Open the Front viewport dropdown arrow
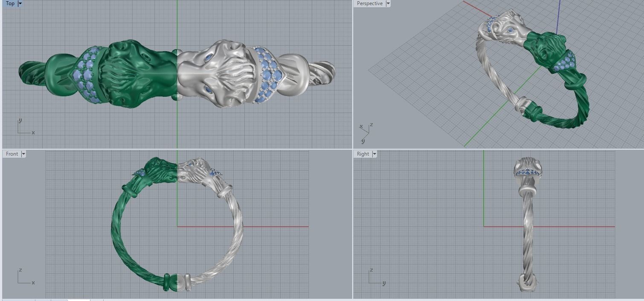 point(23,154)
